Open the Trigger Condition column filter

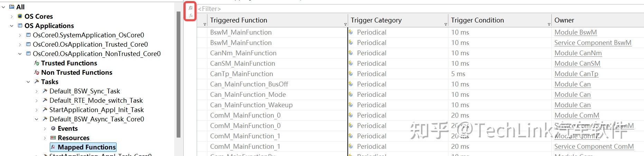click(x=446, y=24)
